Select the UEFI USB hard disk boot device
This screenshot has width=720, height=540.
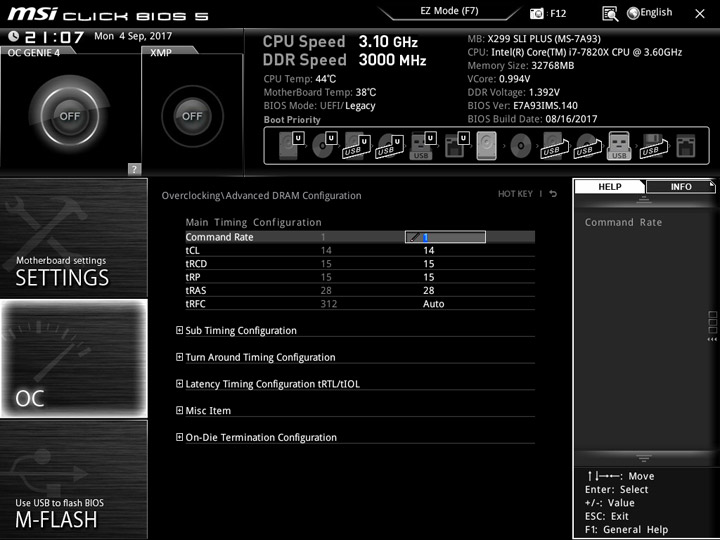357,146
